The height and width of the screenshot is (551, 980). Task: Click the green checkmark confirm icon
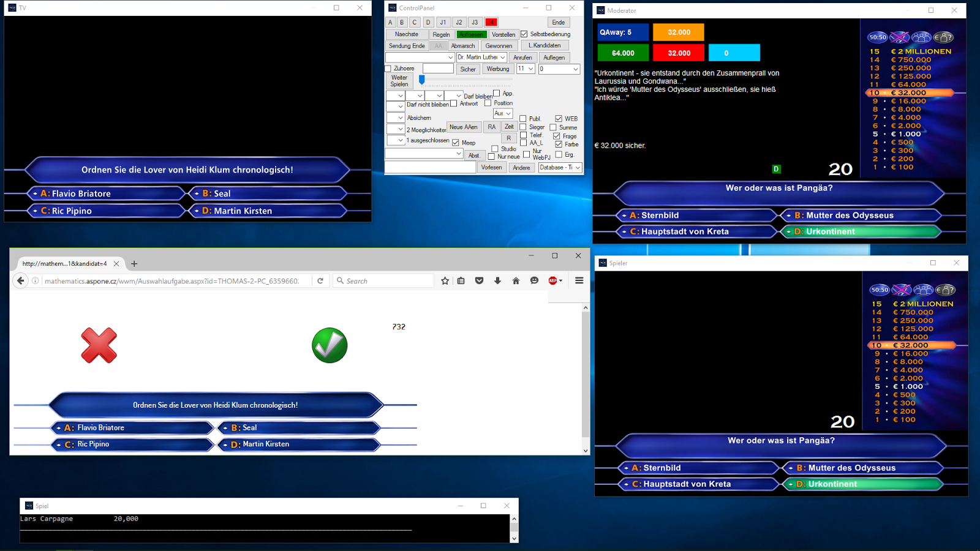click(330, 345)
